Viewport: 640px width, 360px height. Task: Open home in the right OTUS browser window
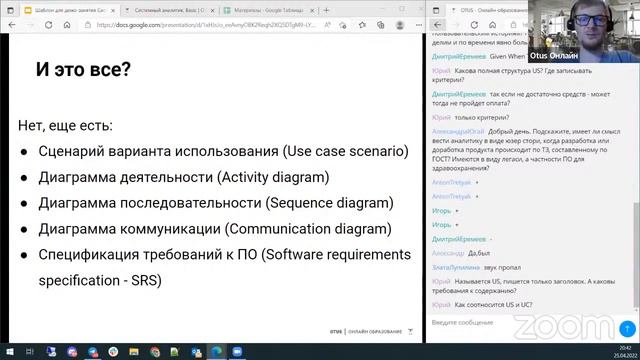point(493,25)
